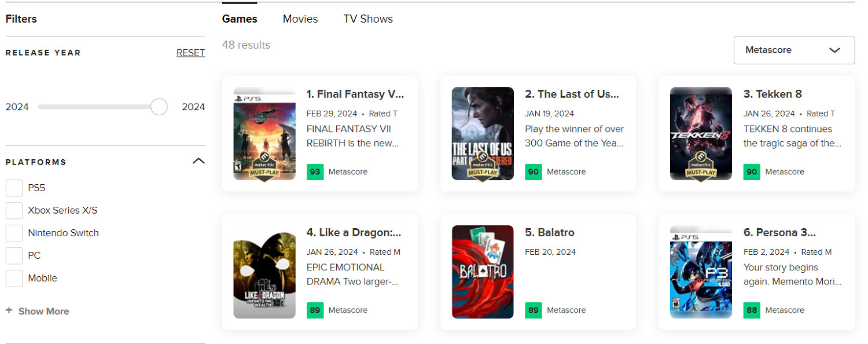Enable the Nintendo Switch platform checkbox
Image resolution: width=868 pixels, height=344 pixels.
pyautogui.click(x=14, y=233)
